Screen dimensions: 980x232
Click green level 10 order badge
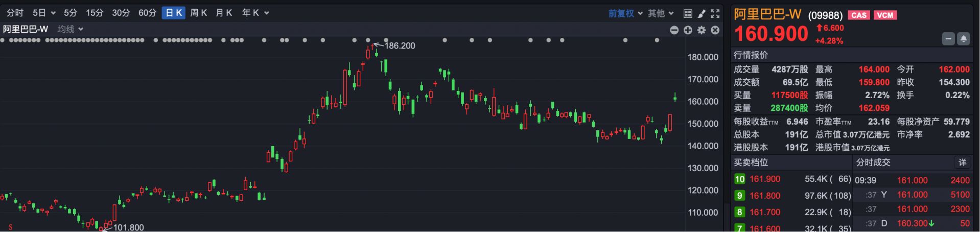click(x=739, y=179)
